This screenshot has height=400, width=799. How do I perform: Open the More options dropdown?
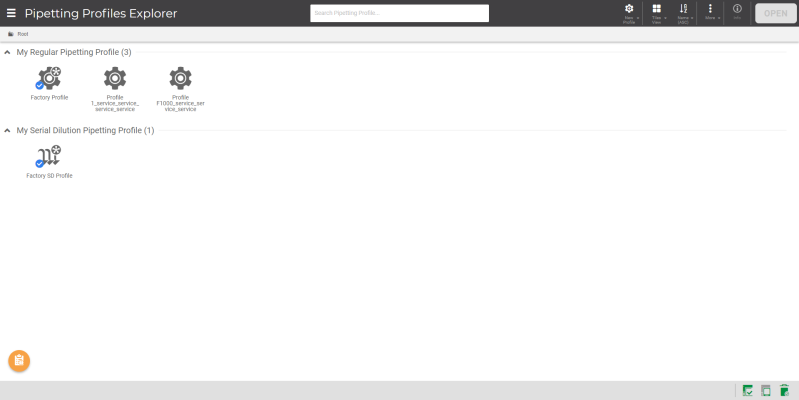pyautogui.click(x=710, y=12)
